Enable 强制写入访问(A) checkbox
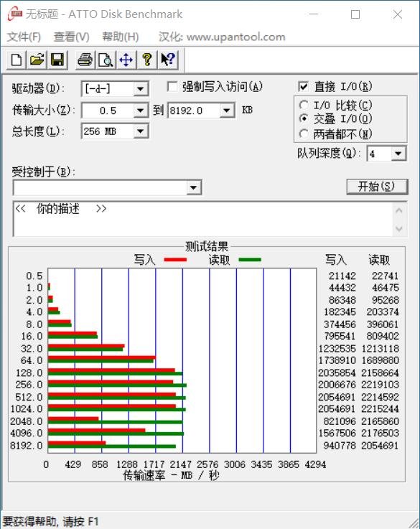Viewport: 420px width, 529px height. click(x=172, y=87)
